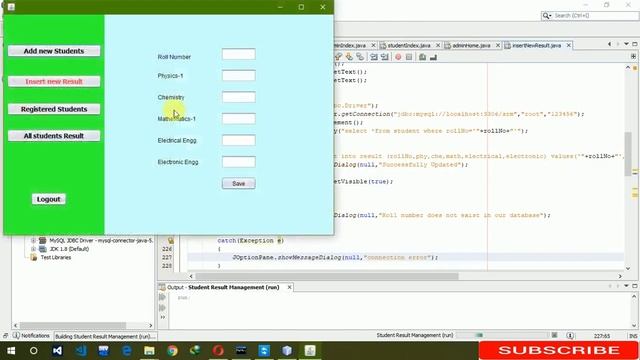Viewport: 640px width, 360px height.
Task: Maximize the editor window icon
Action: coord(635,44)
